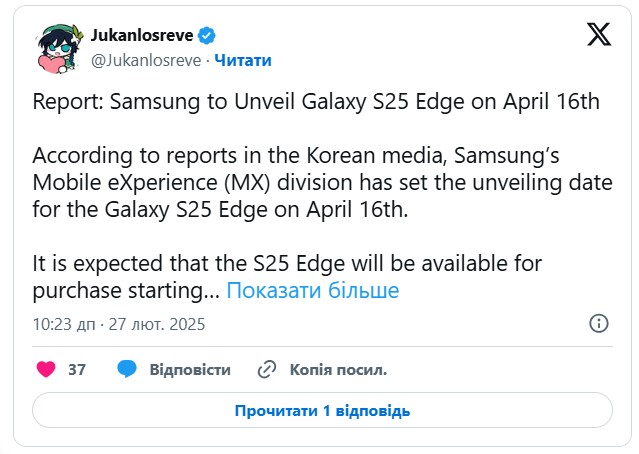This screenshot has width=639, height=454.
Task: Like the tweet with the heart icon
Action: tap(45, 369)
